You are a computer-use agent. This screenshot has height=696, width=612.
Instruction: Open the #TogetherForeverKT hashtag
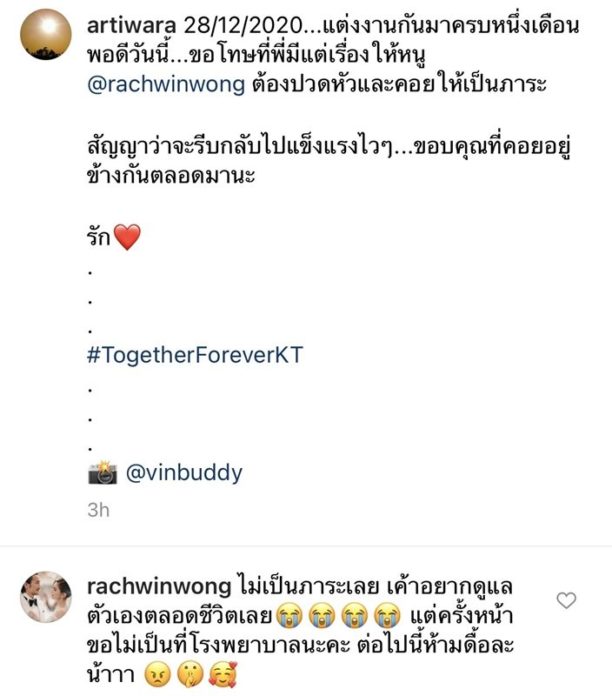(x=195, y=355)
